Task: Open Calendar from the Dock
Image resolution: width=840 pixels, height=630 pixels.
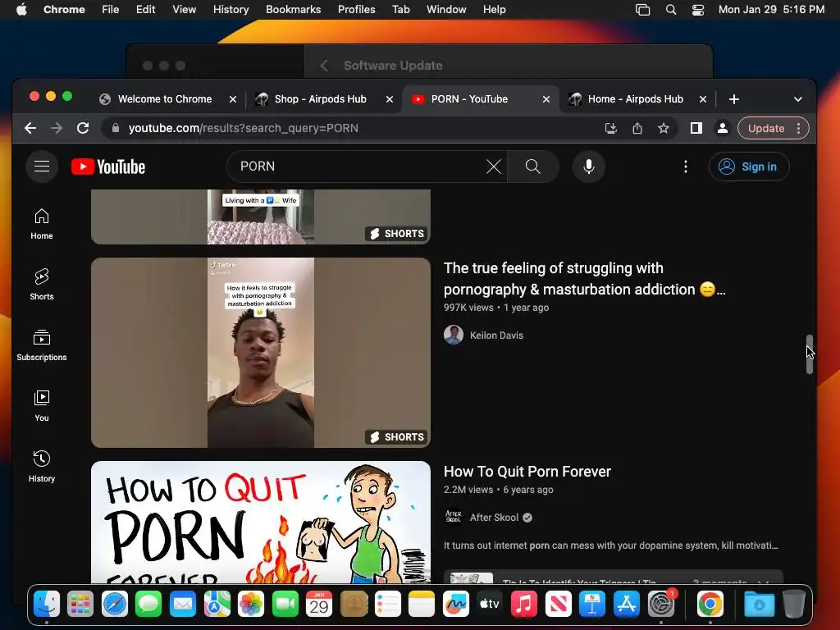Action: coord(319,605)
